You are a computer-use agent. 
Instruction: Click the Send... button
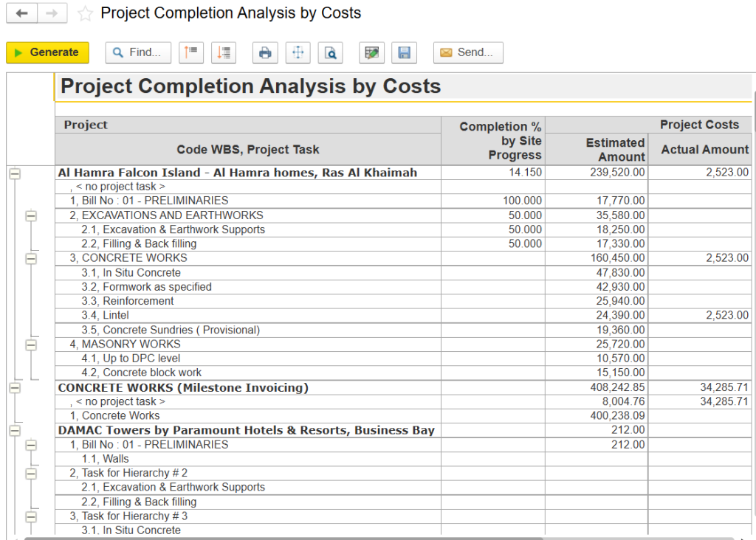pyautogui.click(x=467, y=52)
